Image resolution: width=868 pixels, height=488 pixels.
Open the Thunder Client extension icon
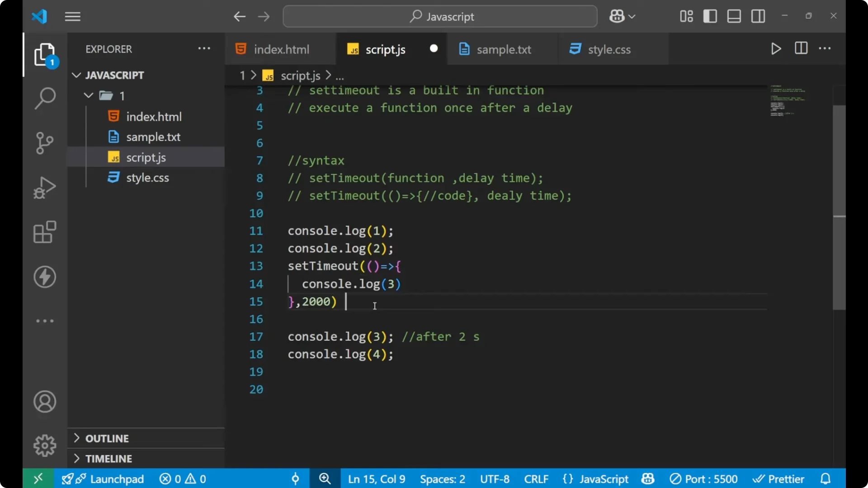[44, 277]
